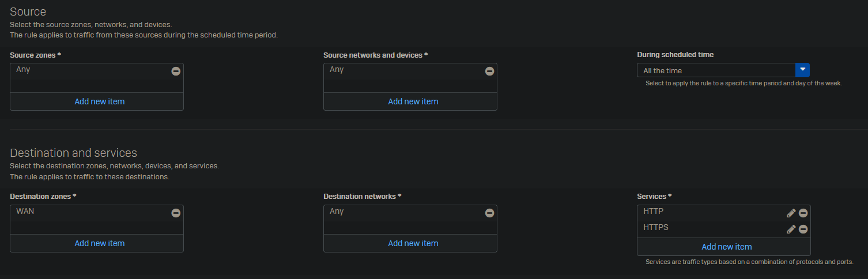Remove Any from Source networks and devices
This screenshot has height=279, width=868.
(489, 71)
